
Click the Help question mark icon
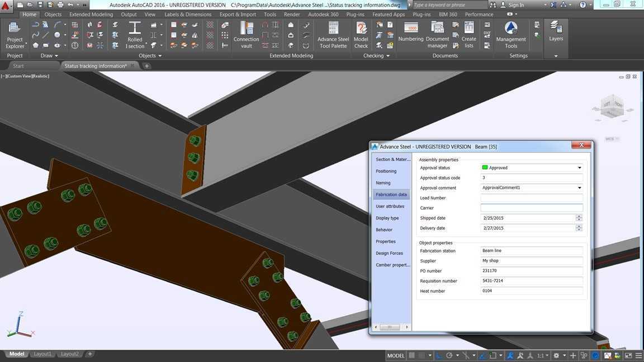point(583,5)
